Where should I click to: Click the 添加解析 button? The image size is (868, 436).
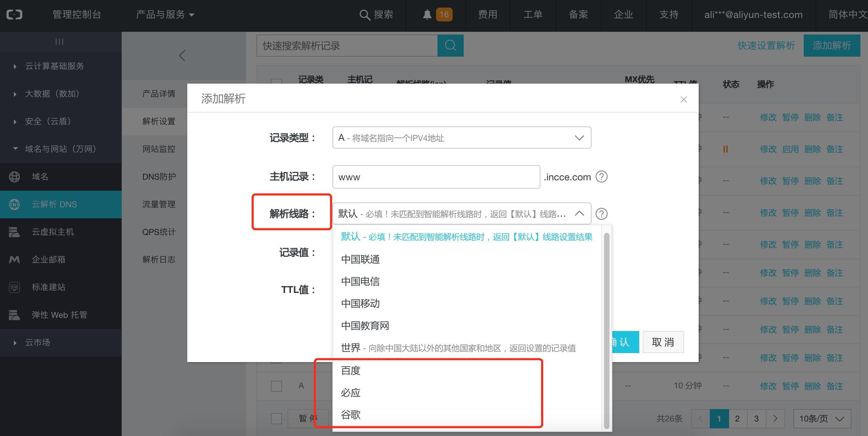832,45
